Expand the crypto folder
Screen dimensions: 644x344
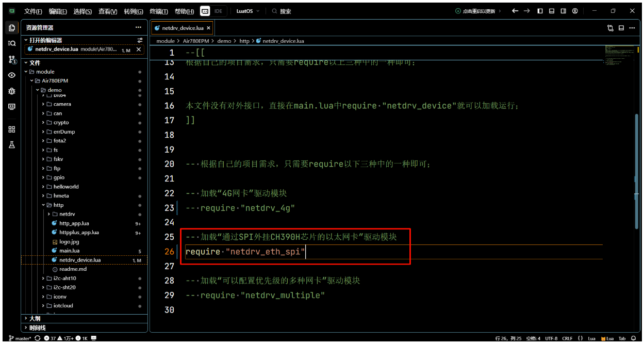(x=84, y=123)
